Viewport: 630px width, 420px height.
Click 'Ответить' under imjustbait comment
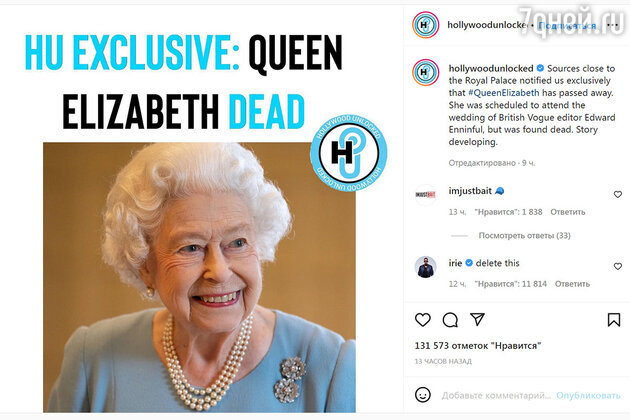[x=568, y=212]
